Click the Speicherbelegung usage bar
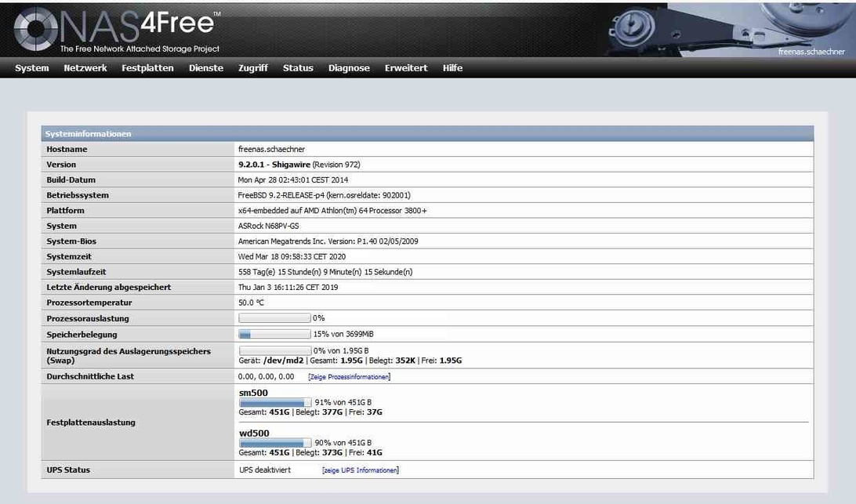 pos(274,334)
